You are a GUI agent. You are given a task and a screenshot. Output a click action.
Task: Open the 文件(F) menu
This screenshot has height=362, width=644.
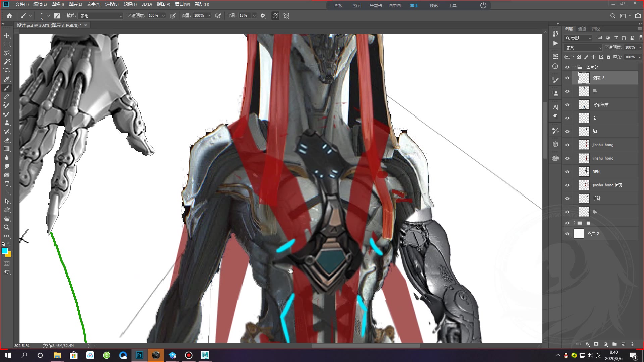tap(22, 4)
